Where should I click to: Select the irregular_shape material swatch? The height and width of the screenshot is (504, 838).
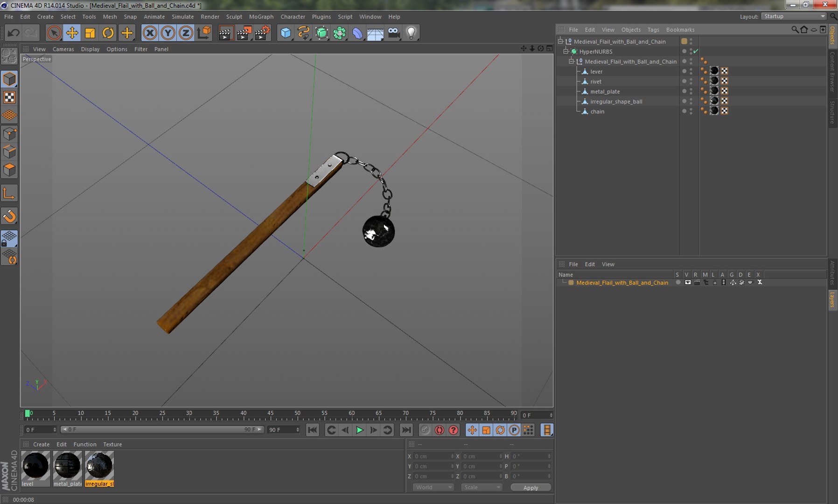coord(99,469)
